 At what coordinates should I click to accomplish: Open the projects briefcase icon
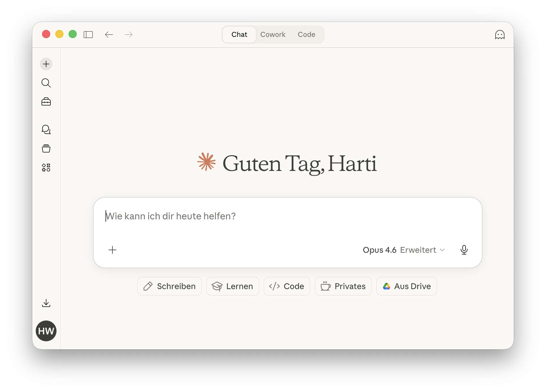tap(46, 101)
